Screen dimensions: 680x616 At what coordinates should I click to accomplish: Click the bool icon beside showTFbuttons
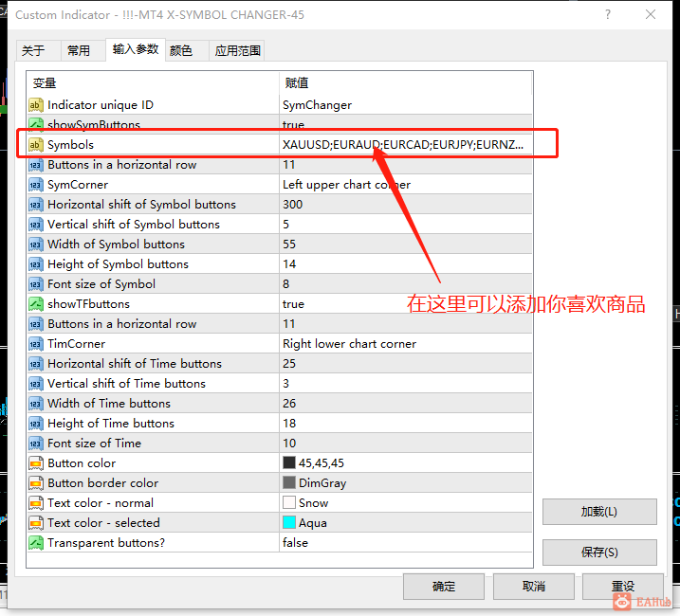(x=36, y=304)
